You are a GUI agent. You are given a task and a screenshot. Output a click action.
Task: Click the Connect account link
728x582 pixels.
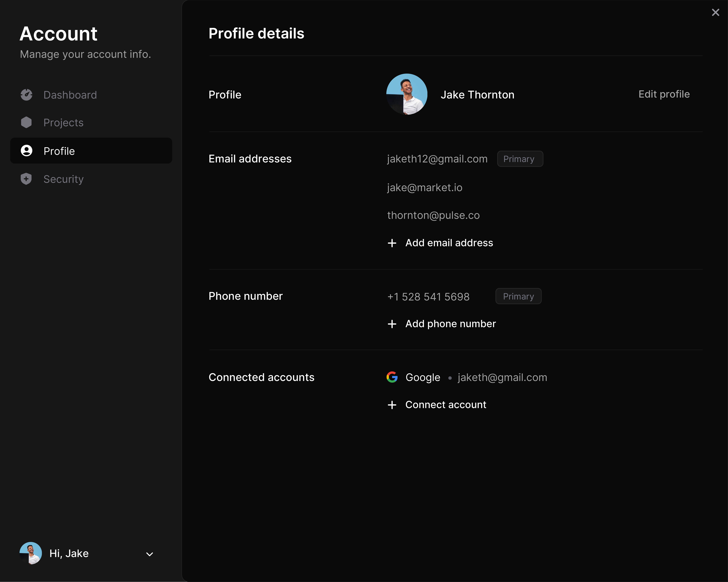(x=446, y=405)
